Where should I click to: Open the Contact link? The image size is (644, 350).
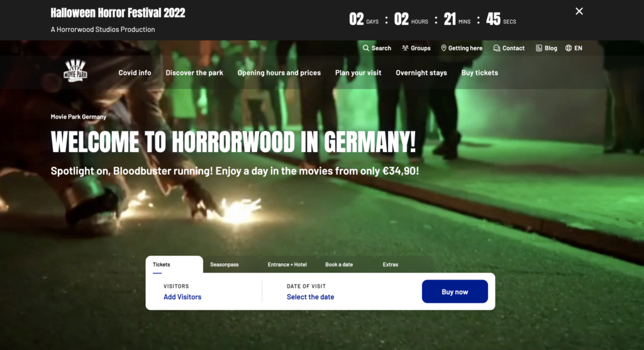pyautogui.click(x=509, y=48)
